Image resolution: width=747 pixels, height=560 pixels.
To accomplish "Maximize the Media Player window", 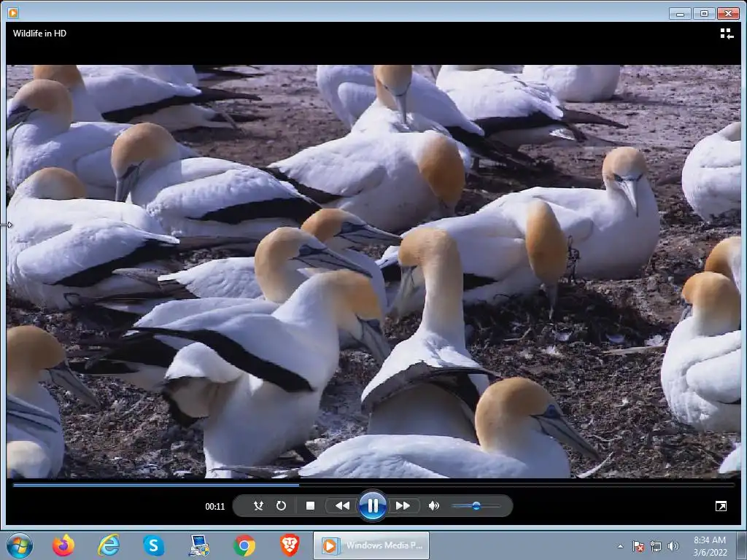I will [x=704, y=13].
